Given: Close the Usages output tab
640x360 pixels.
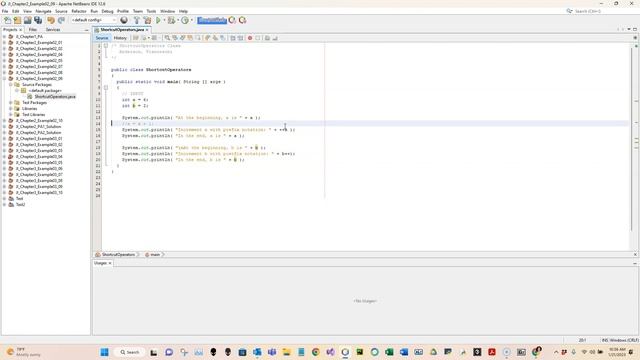Looking at the screenshot, I should click(x=110, y=263).
